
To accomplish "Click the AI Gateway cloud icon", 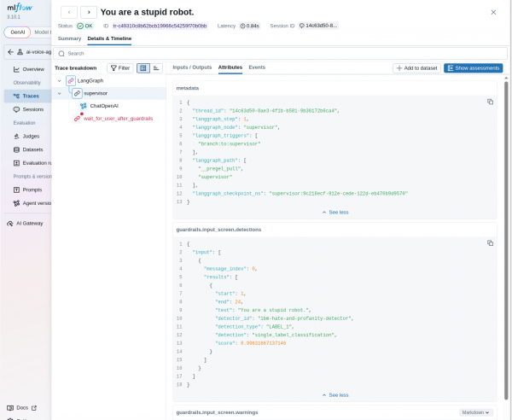I will point(10,224).
